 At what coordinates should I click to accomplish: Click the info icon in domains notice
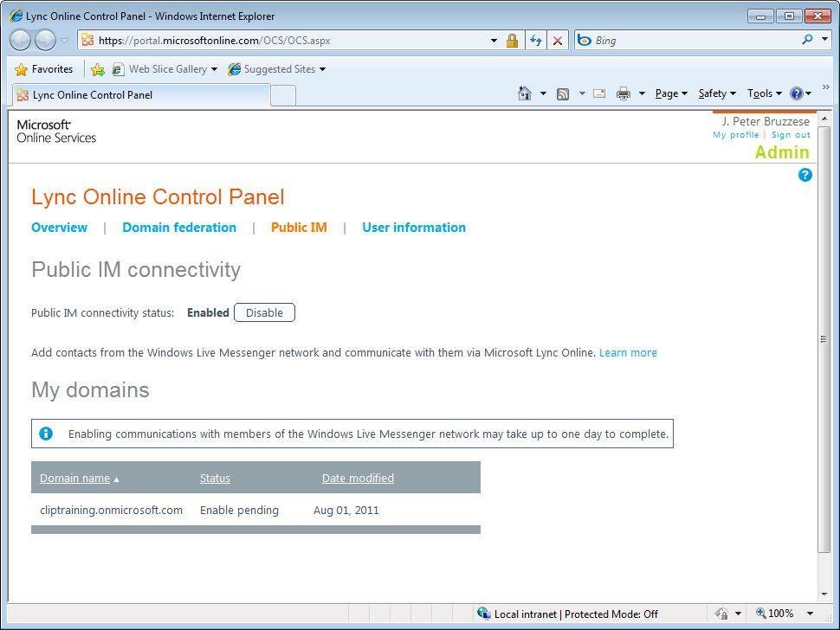pos(46,434)
